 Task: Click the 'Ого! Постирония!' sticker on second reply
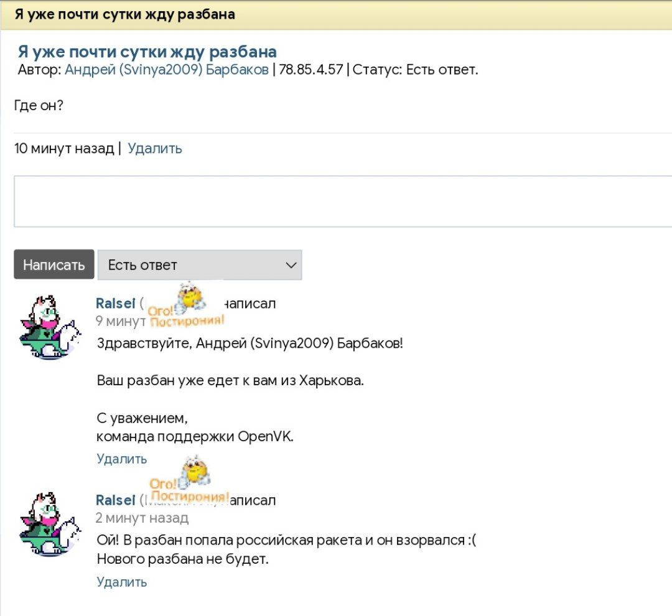(x=190, y=481)
